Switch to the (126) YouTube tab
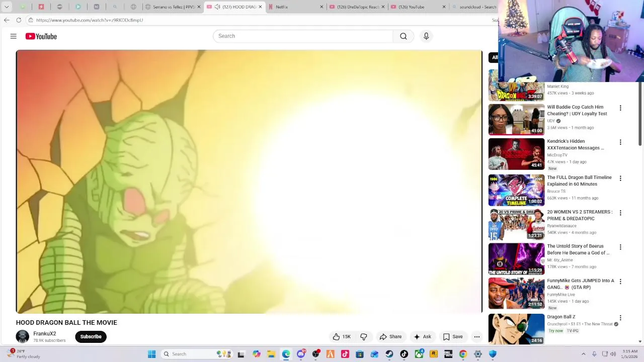The width and height of the screenshot is (644, 362). [x=418, y=7]
